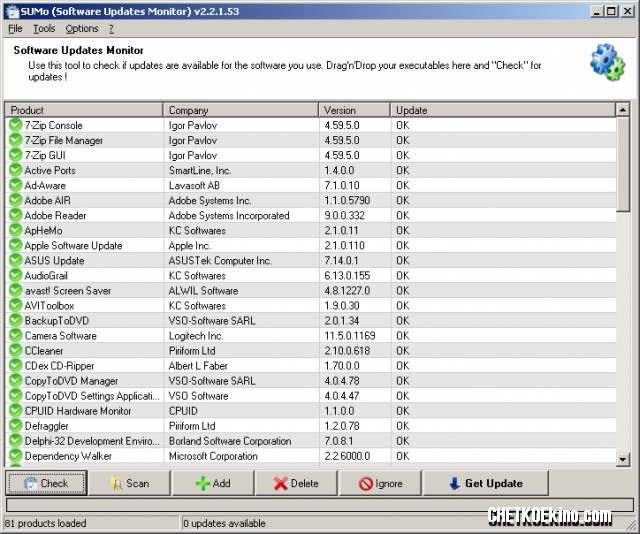Click the green check icon for CCleaner
Image resolution: width=640 pixels, height=534 pixels.
pyautogui.click(x=16, y=350)
